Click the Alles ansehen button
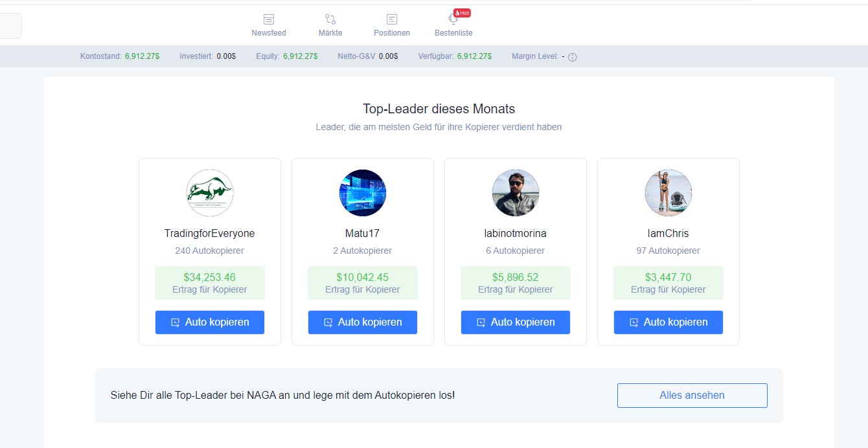Image resolution: width=868 pixels, height=448 pixels. coord(692,396)
